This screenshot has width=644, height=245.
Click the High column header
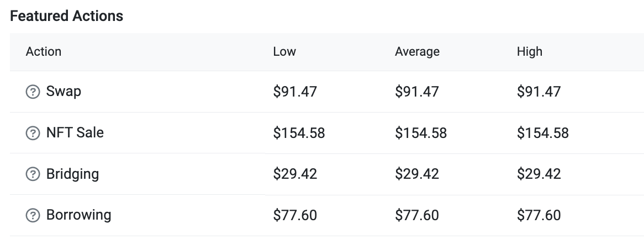point(530,52)
